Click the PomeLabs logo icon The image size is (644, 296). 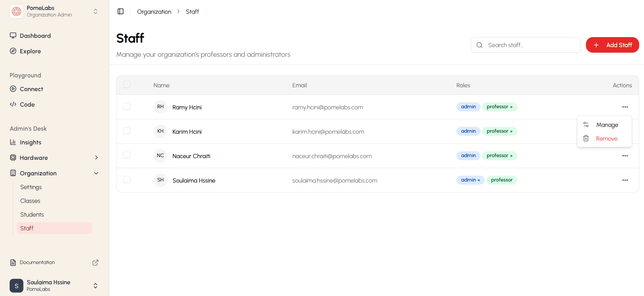coord(16,11)
